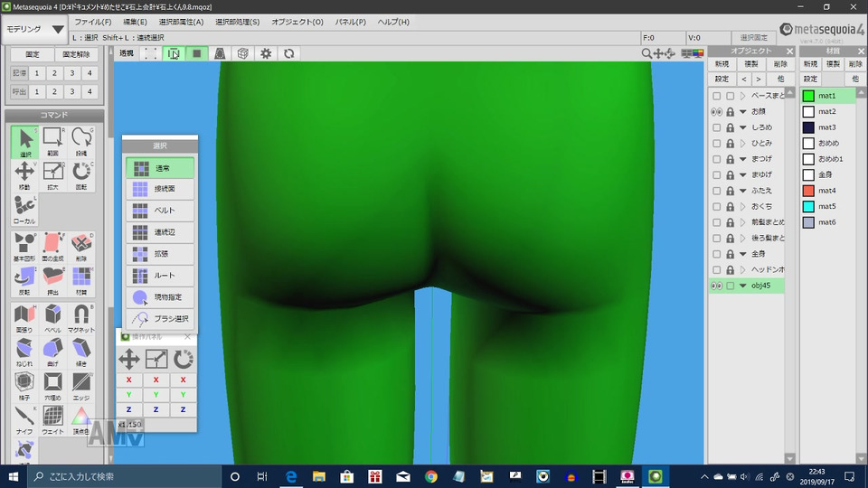
Task: Select ブラシ選択 selection mode
Action: 160,319
